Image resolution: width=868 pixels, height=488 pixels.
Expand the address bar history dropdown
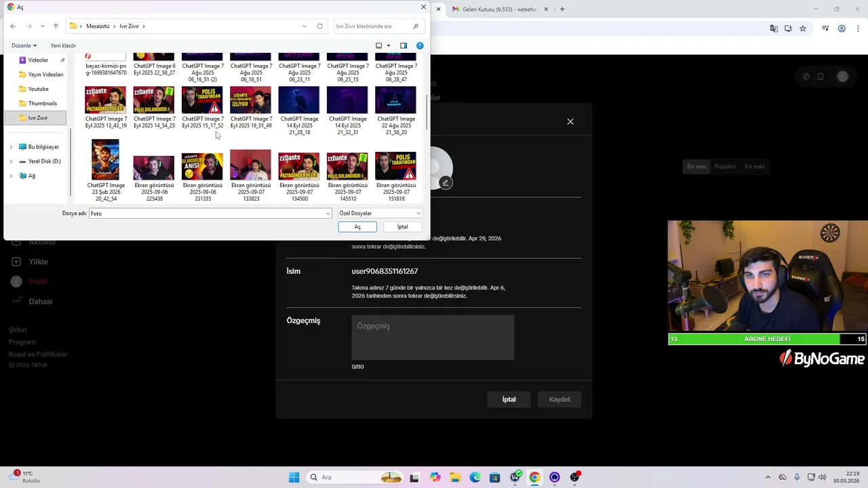tap(304, 26)
